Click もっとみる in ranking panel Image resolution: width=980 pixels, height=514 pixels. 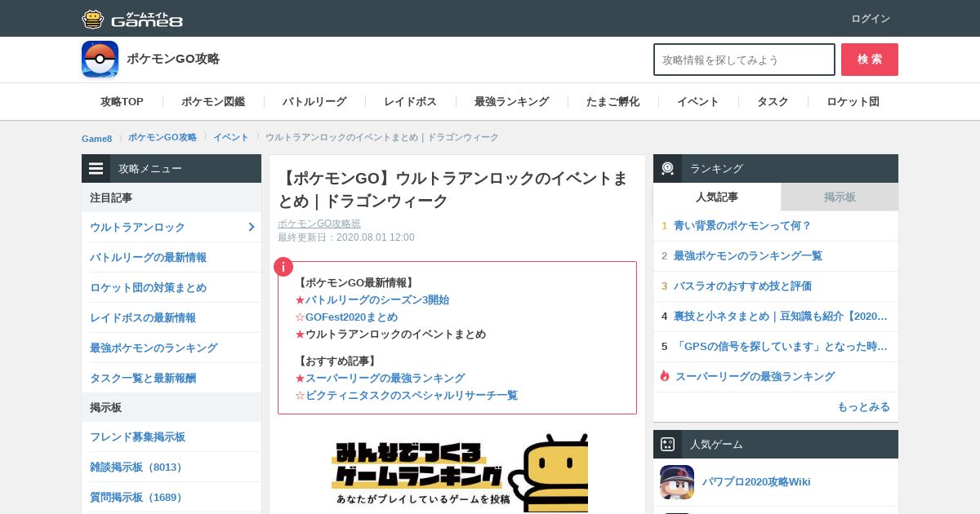[x=863, y=406]
